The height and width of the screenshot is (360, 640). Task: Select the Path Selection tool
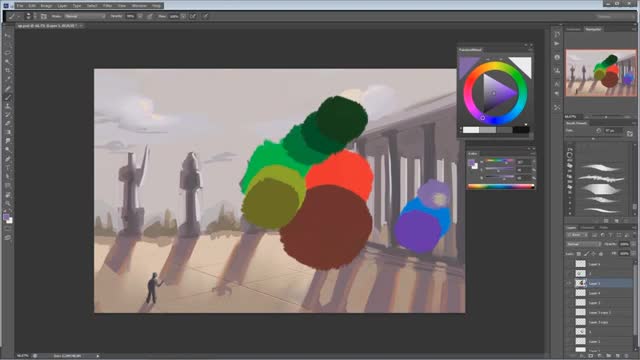coord(8,176)
